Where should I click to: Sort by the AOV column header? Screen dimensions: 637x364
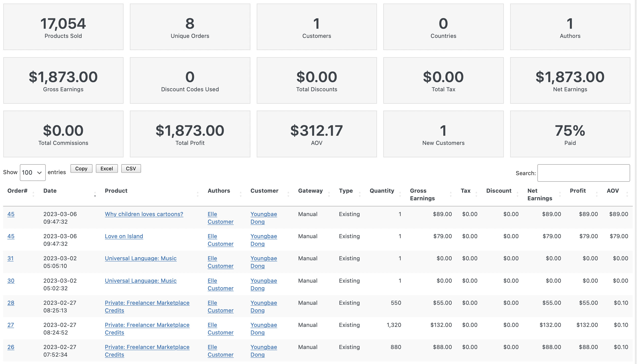pyautogui.click(x=613, y=191)
